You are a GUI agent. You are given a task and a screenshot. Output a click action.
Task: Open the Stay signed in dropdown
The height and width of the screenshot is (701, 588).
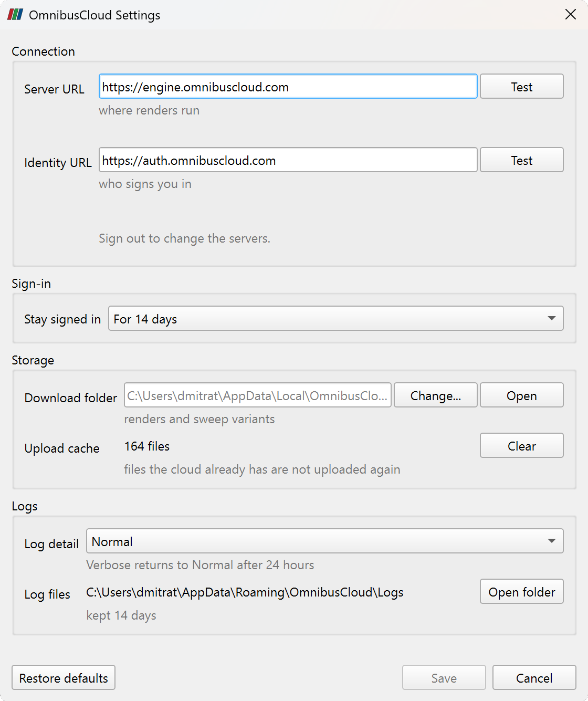[x=335, y=318]
